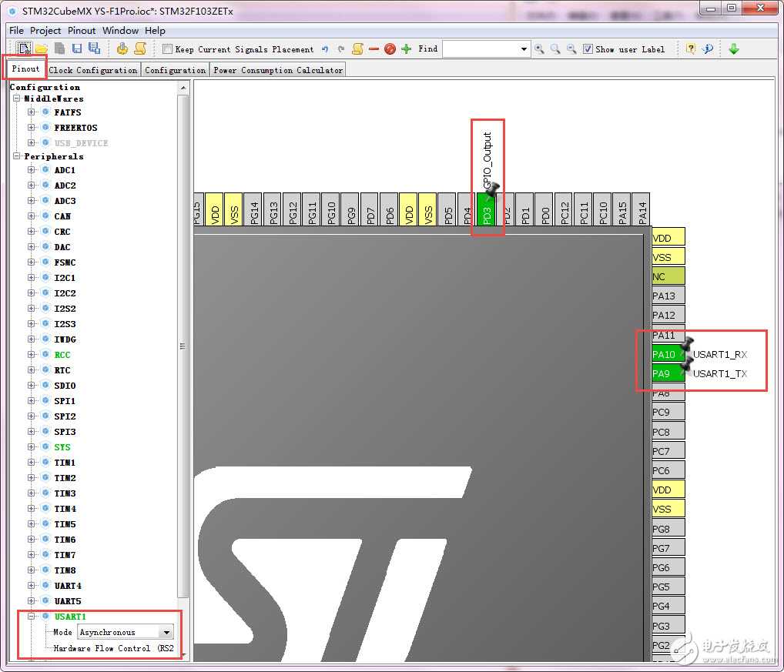784x672 pixels.
Task: Click the red minus collapse icon
Action: click(x=374, y=49)
